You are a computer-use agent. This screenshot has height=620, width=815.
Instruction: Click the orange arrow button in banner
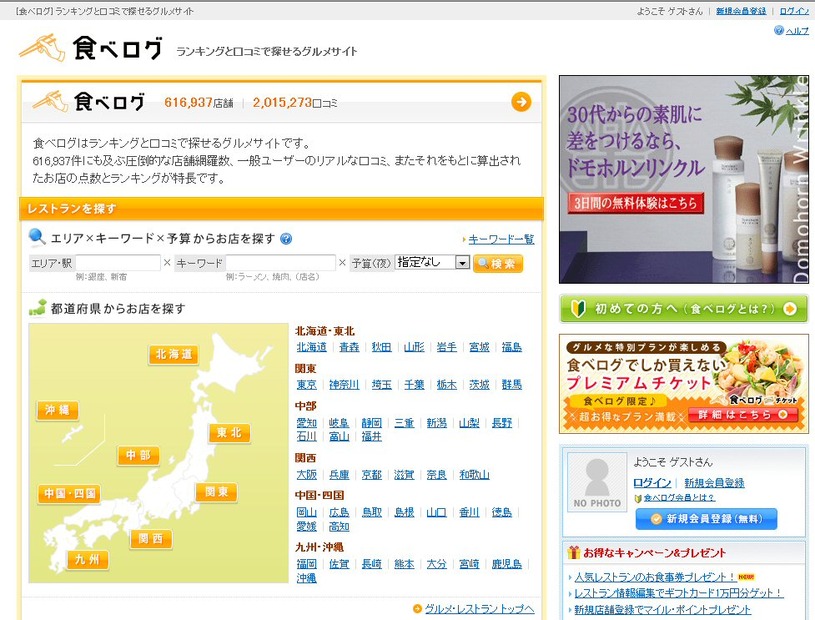click(521, 102)
